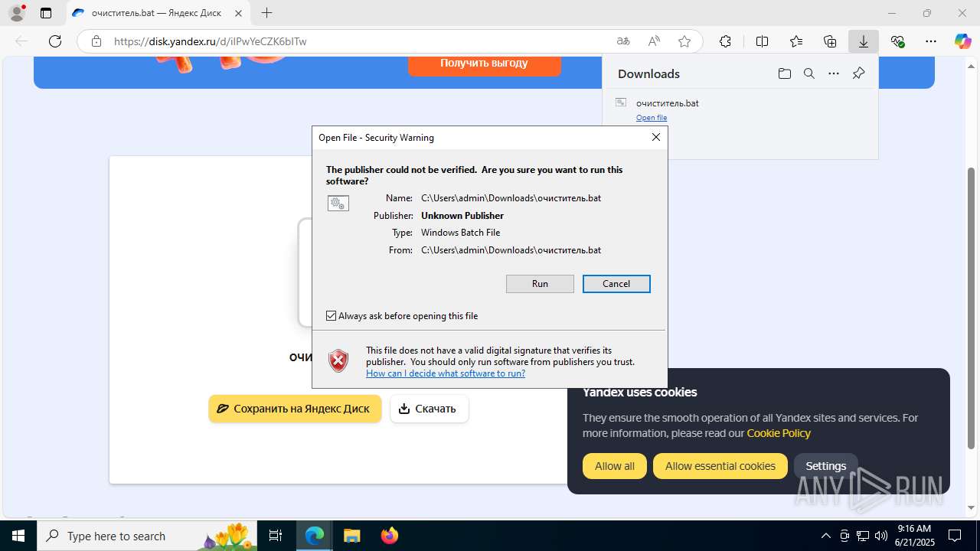Open File Explorer on taskbar
This screenshot has width=980, height=551.
(x=351, y=536)
